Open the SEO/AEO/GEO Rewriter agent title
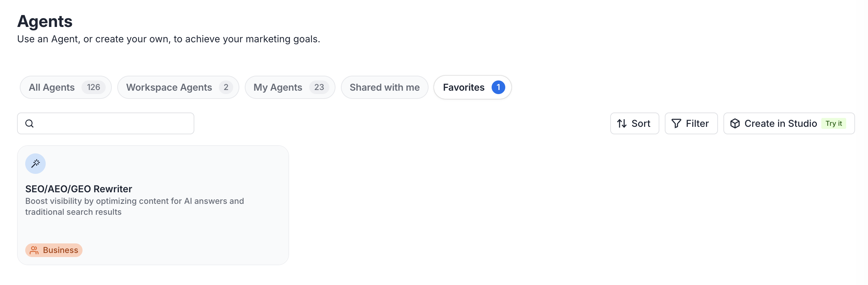Image resolution: width=868 pixels, height=285 pixels. pyautogui.click(x=79, y=189)
